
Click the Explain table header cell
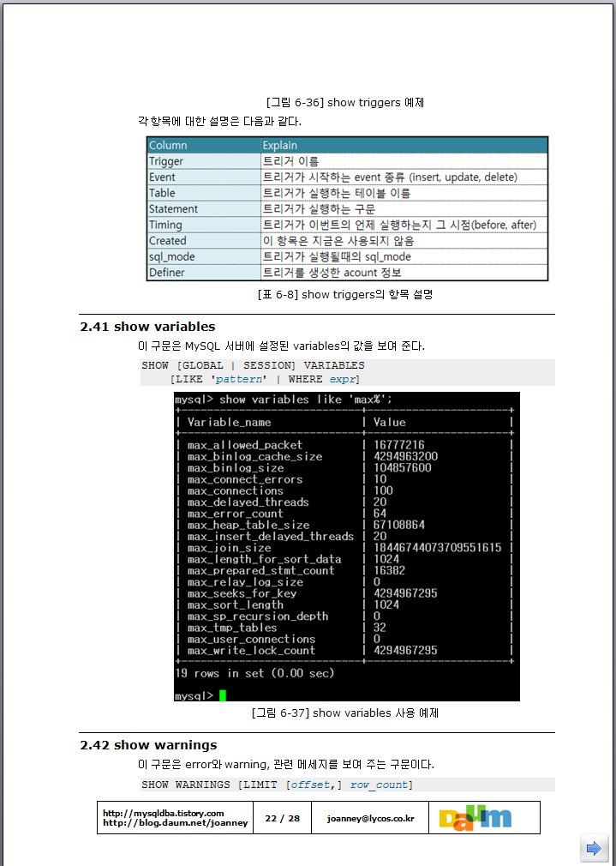[404, 145]
